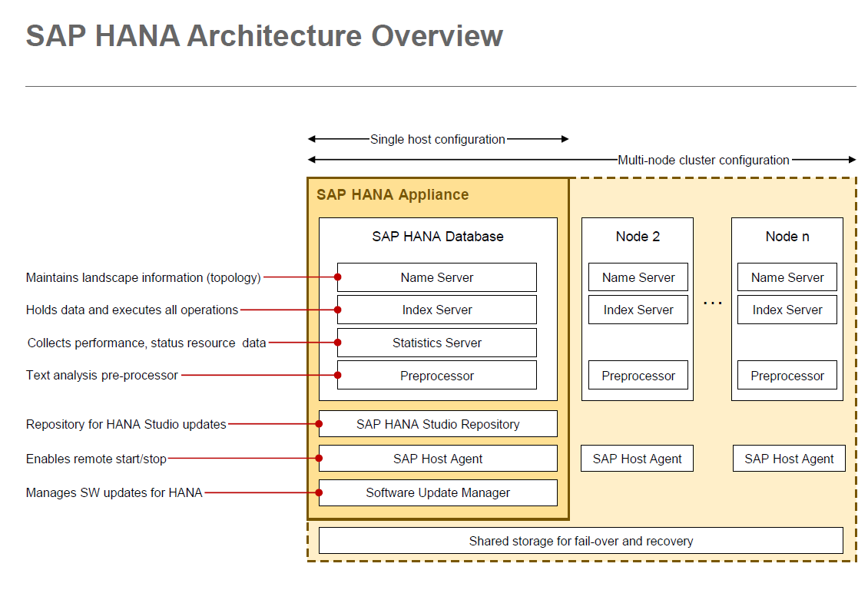This screenshot has width=868, height=590.
Task: Click the 'SAP HANA Database' heading
Action: tap(438, 237)
